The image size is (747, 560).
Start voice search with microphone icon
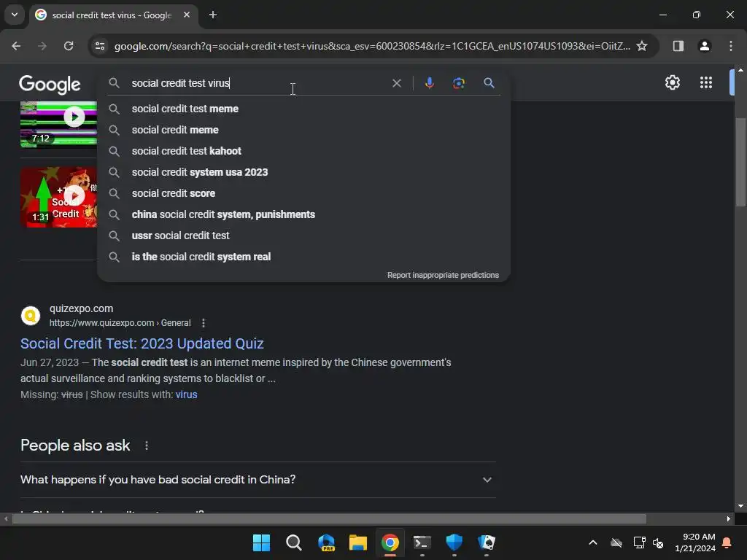(429, 83)
